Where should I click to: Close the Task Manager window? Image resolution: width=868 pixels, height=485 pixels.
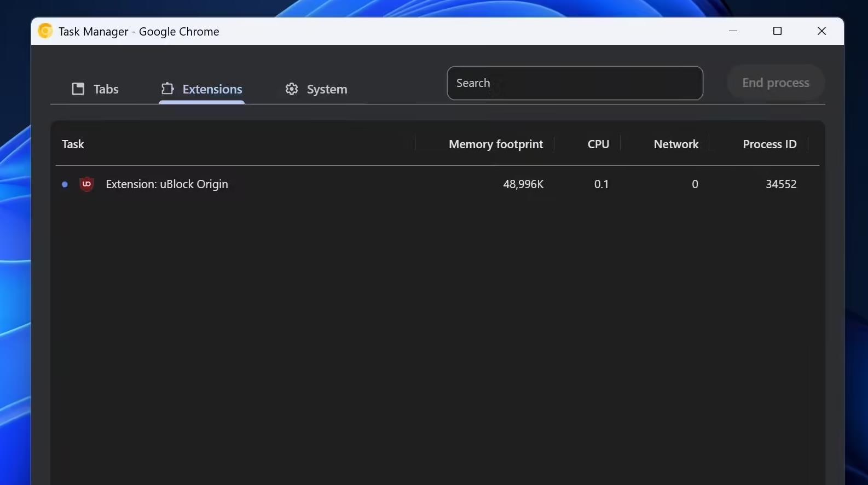point(821,31)
